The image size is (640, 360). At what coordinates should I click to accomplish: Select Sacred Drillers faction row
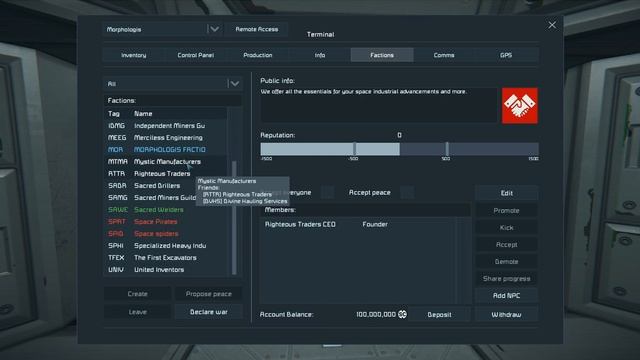165,186
